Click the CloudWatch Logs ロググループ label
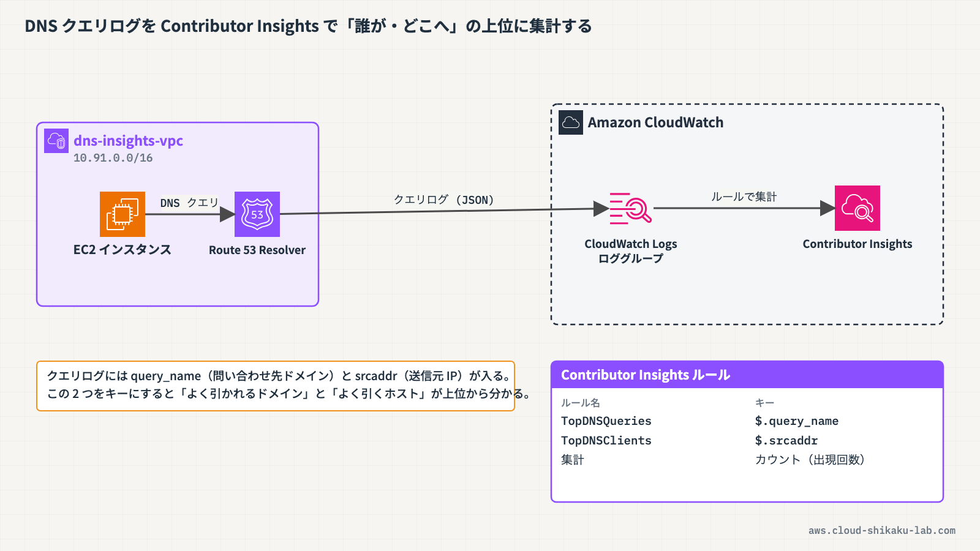This screenshot has width=980, height=551. [631, 251]
